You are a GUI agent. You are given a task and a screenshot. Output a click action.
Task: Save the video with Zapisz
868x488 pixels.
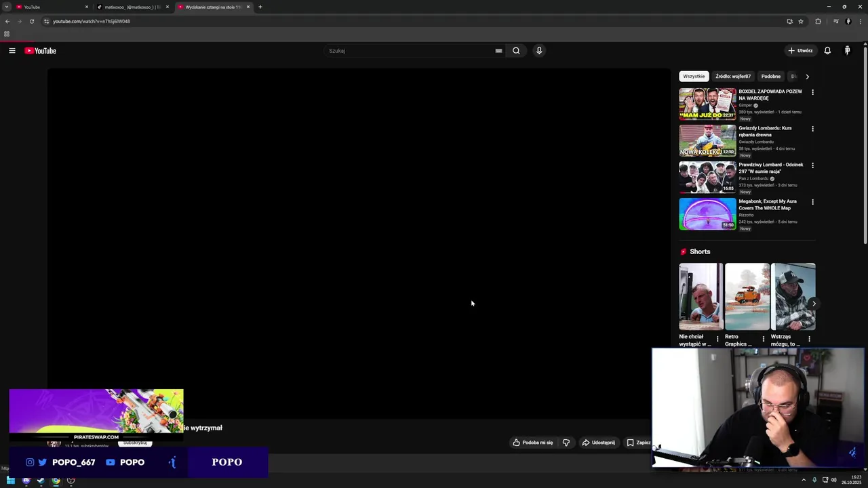coord(638,443)
